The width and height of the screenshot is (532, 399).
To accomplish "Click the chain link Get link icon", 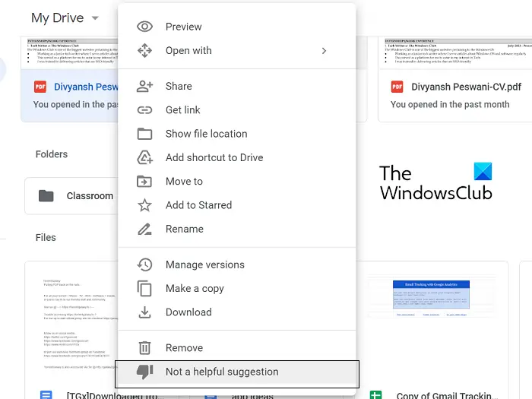I will (144, 110).
